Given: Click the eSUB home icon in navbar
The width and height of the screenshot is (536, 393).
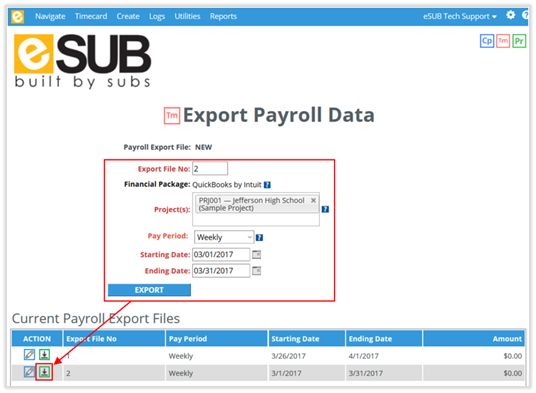Looking at the screenshot, I should 17,16.
